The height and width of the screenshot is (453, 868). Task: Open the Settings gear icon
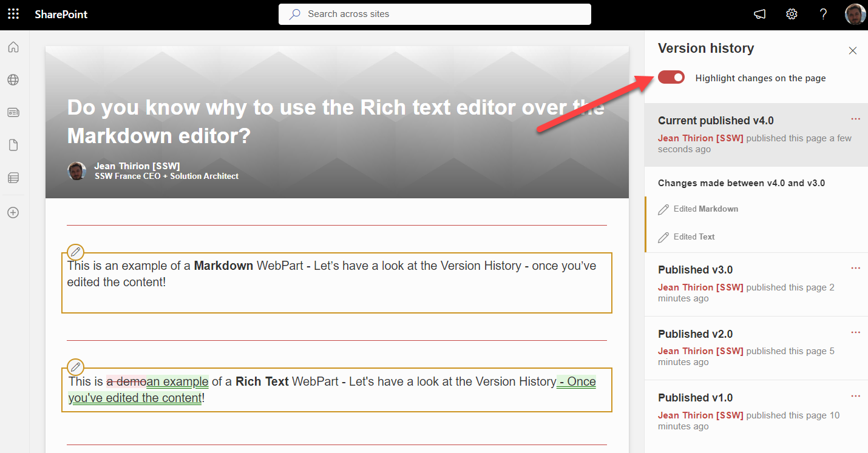(792, 15)
